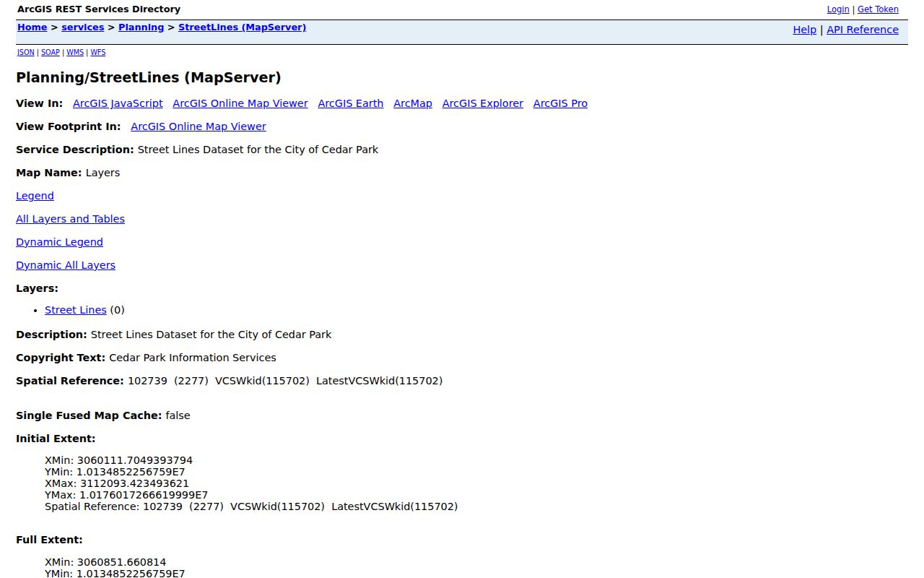This screenshot has width=924, height=578.
Task: View in ArcGIS JavaScript
Action: point(118,103)
